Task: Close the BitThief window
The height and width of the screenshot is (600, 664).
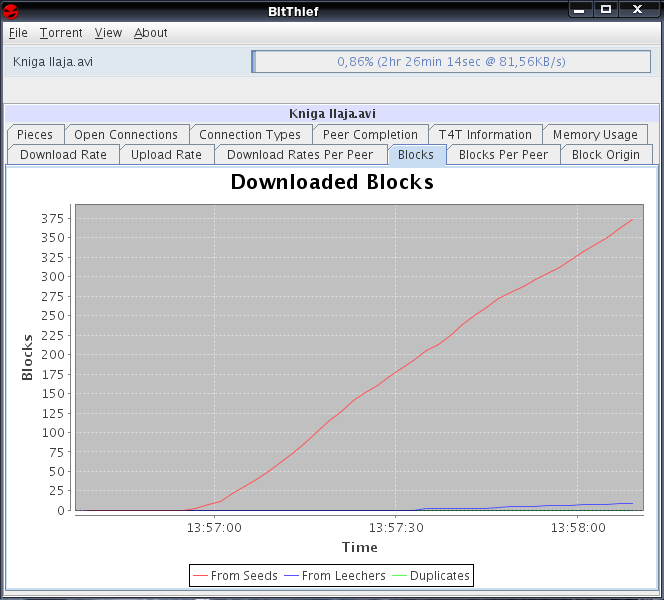Action: pos(638,10)
